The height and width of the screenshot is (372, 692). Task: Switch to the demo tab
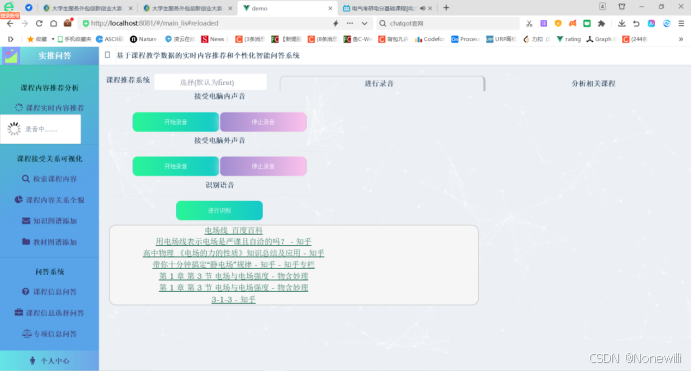288,8
